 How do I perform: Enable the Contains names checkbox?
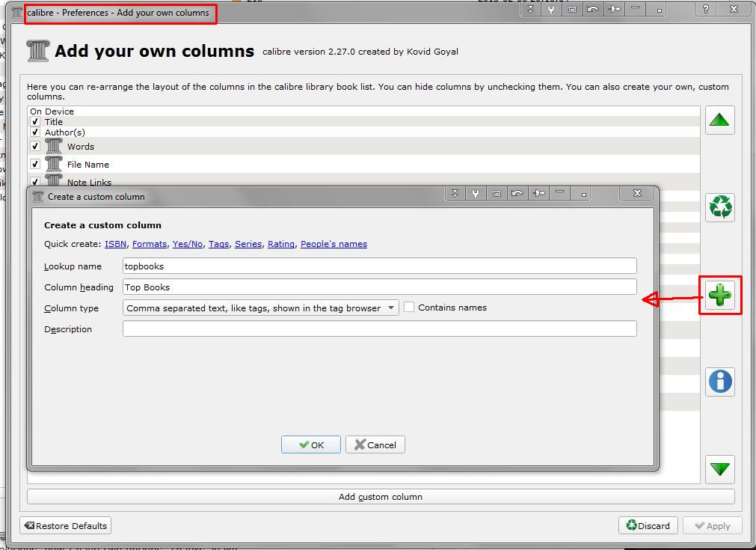(x=409, y=308)
